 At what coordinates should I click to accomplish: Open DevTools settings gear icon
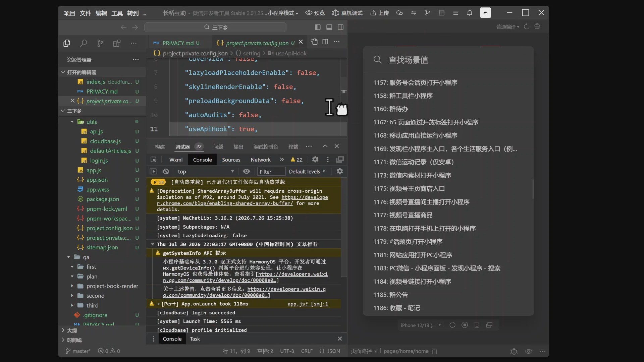[315, 160]
